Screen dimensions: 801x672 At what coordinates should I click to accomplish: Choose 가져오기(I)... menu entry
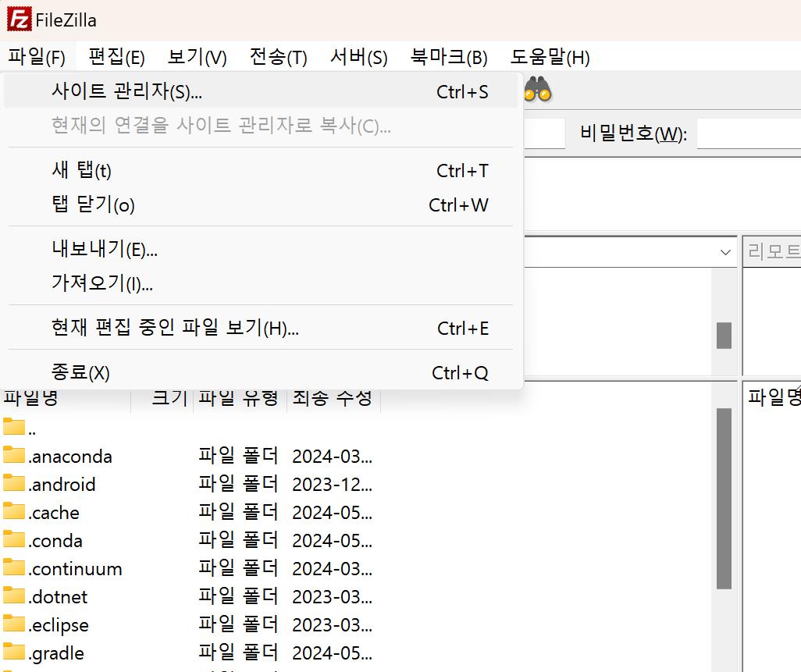click(261, 283)
